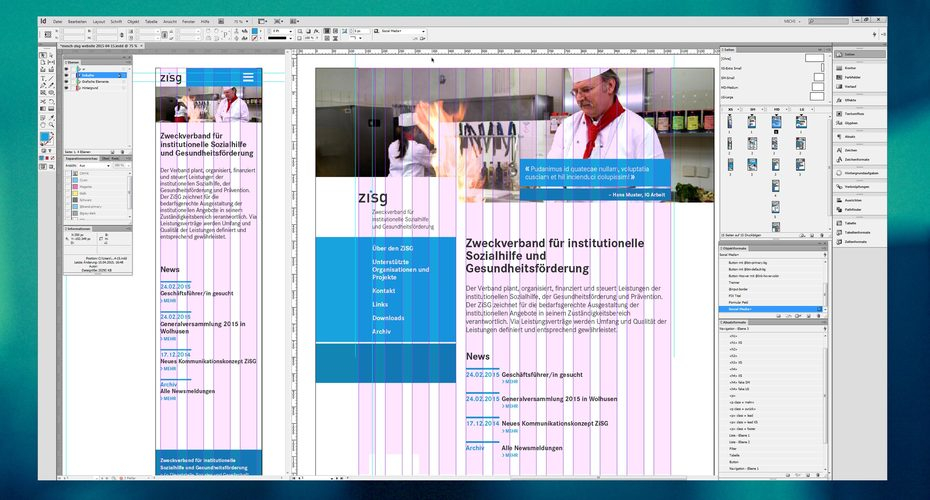Select the Social Media object format row
The height and width of the screenshot is (500, 930).
point(770,309)
